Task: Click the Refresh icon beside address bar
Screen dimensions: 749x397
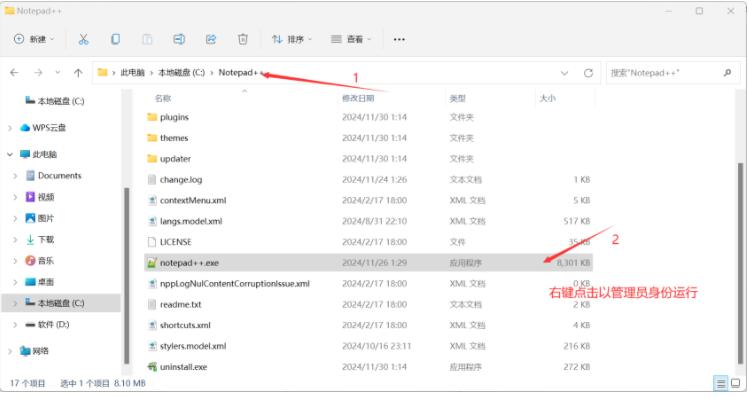Action: pyautogui.click(x=588, y=73)
